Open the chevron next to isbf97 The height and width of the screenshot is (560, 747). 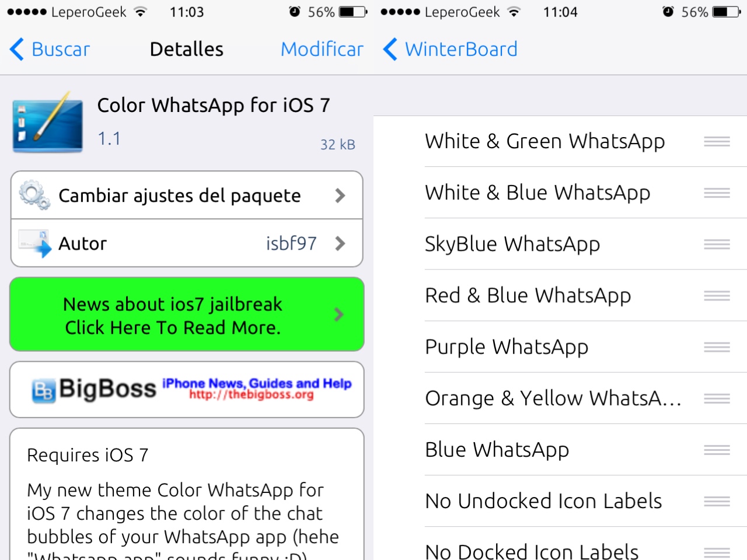340,243
